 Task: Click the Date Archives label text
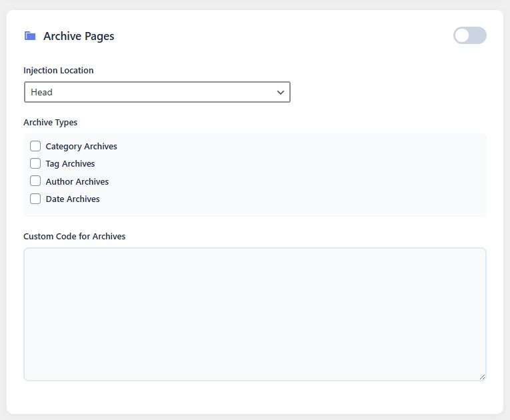(73, 199)
